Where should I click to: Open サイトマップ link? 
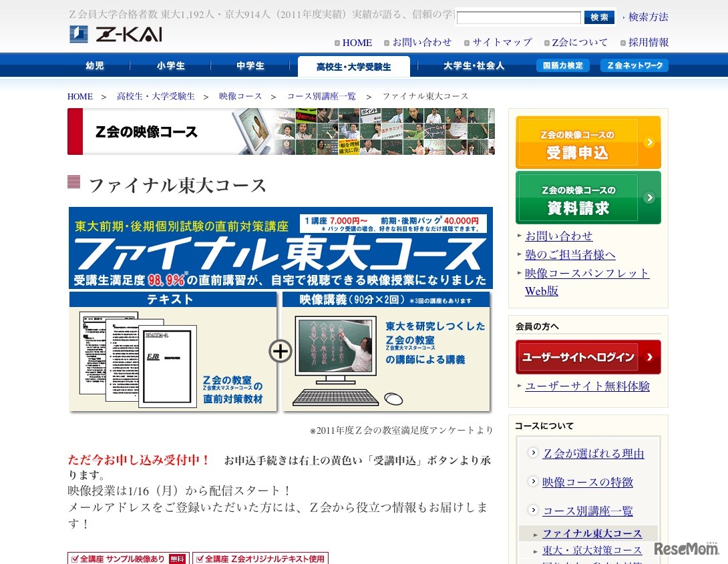502,42
